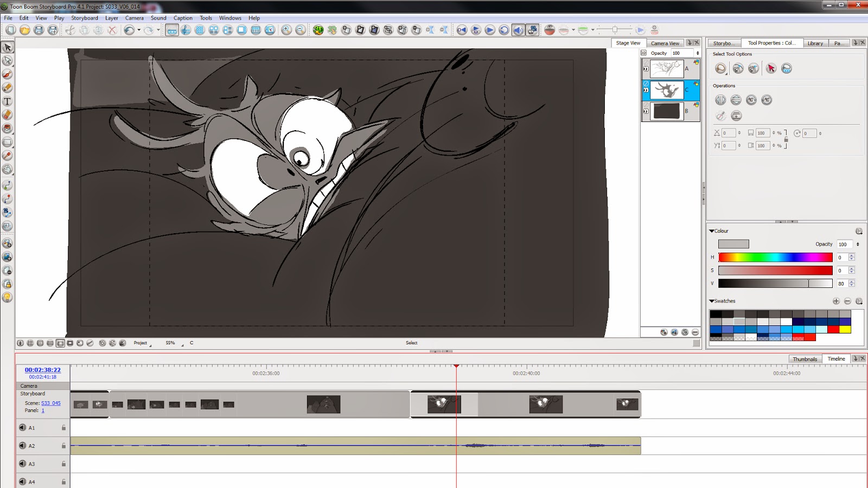Toggle lock on audio track A2
The width and height of the screenshot is (868, 488).
[x=63, y=446]
